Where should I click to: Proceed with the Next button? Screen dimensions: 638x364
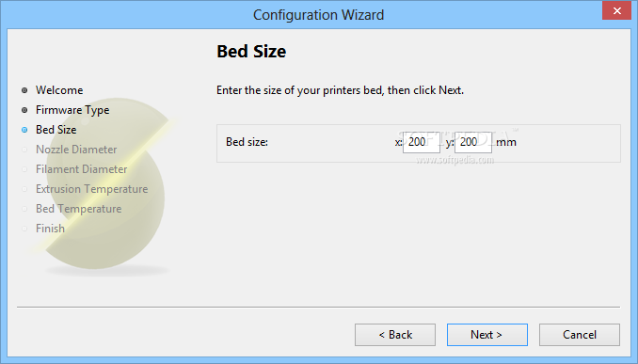[487, 335]
